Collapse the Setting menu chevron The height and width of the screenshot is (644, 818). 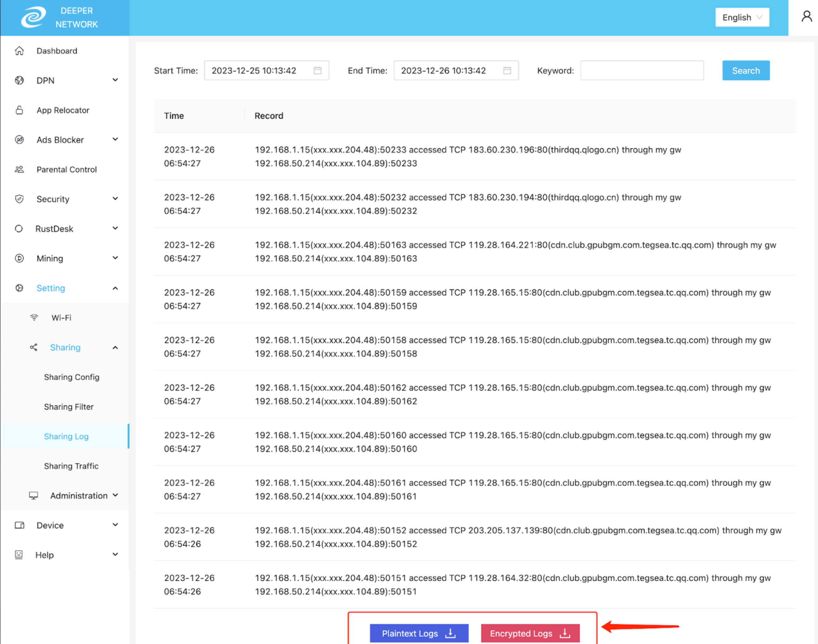click(115, 288)
